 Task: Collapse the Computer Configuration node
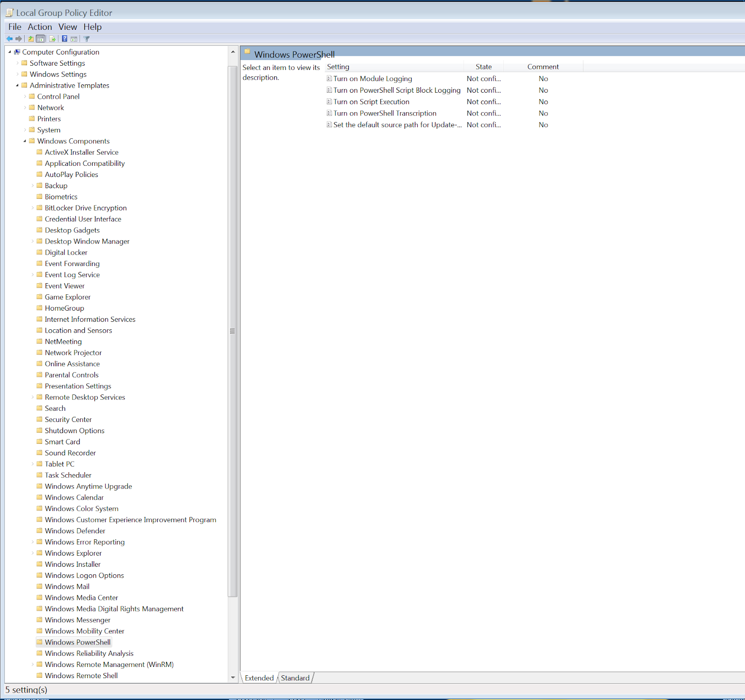(x=10, y=52)
